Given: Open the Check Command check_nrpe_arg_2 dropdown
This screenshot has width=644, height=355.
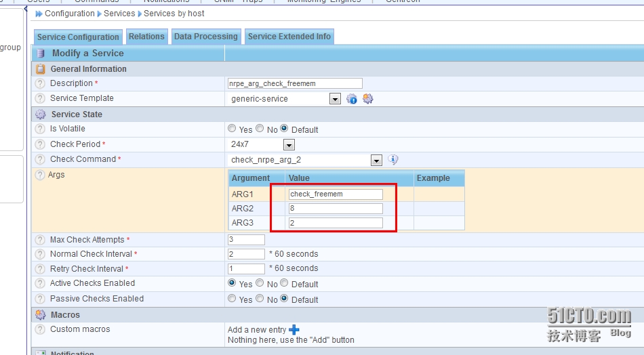Looking at the screenshot, I should tap(305, 160).
